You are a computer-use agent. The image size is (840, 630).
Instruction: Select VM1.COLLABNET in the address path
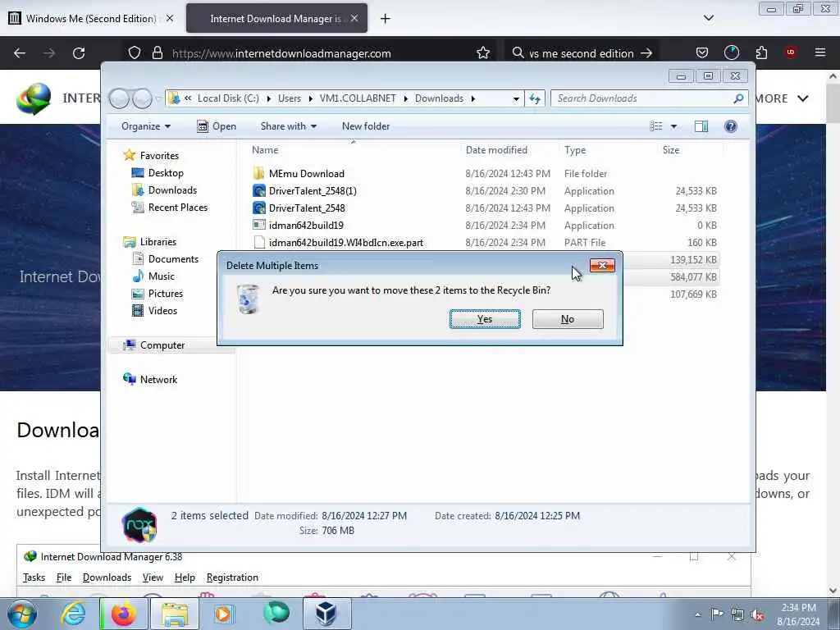click(x=358, y=98)
